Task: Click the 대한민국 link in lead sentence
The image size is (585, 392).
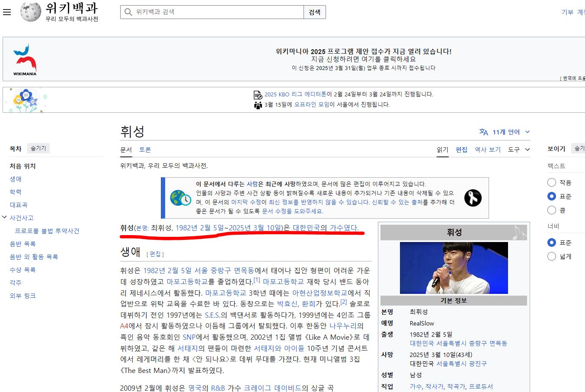Action: 306,228
